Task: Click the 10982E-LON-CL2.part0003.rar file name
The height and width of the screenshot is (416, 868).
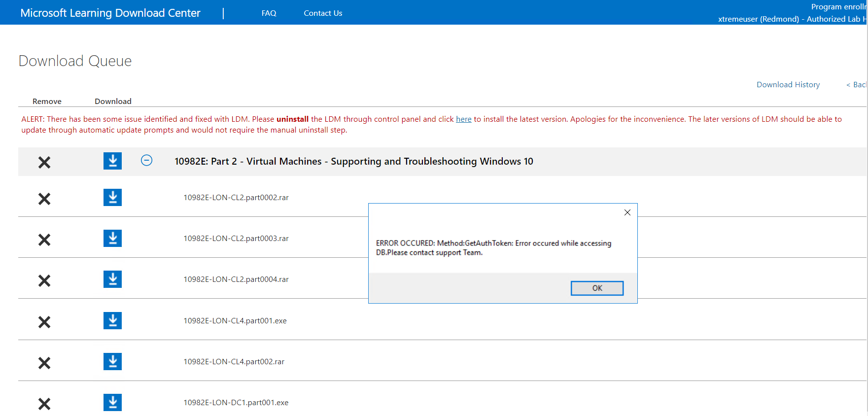Action: tap(236, 239)
